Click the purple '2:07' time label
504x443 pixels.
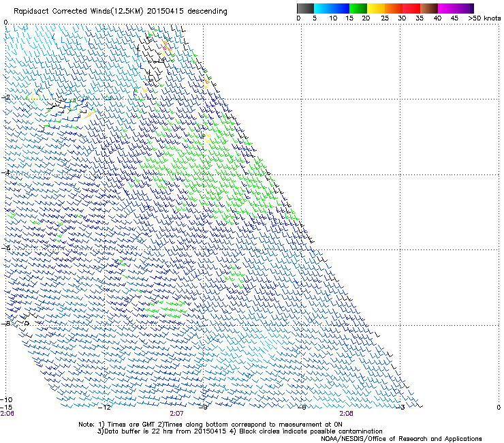(176, 414)
